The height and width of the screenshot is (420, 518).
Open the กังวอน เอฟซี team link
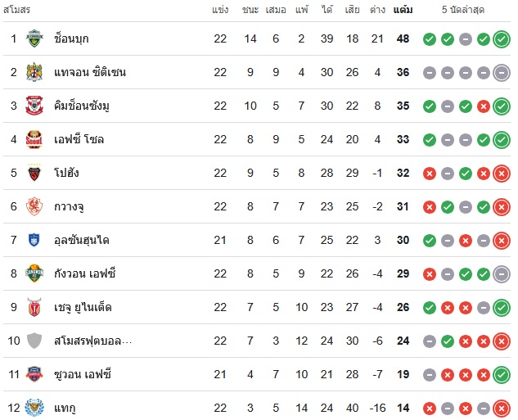click(x=85, y=273)
